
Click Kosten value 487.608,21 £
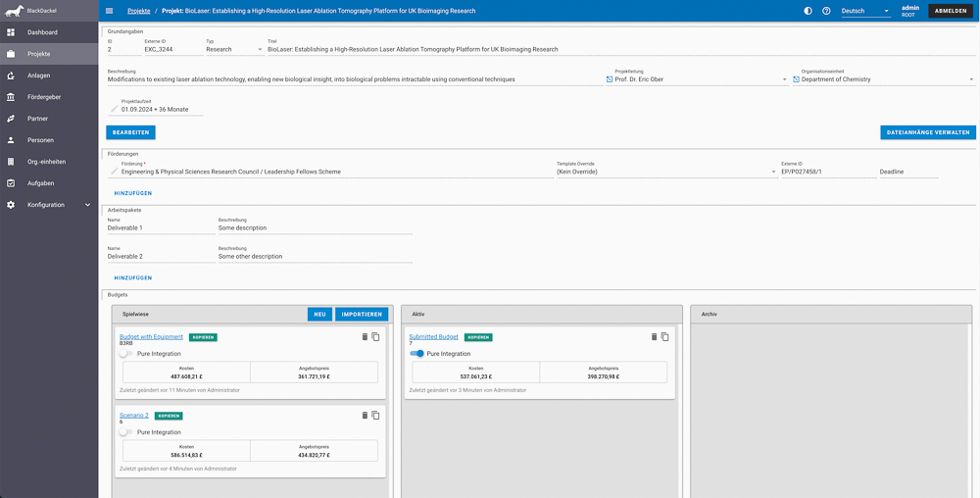[x=186, y=376]
